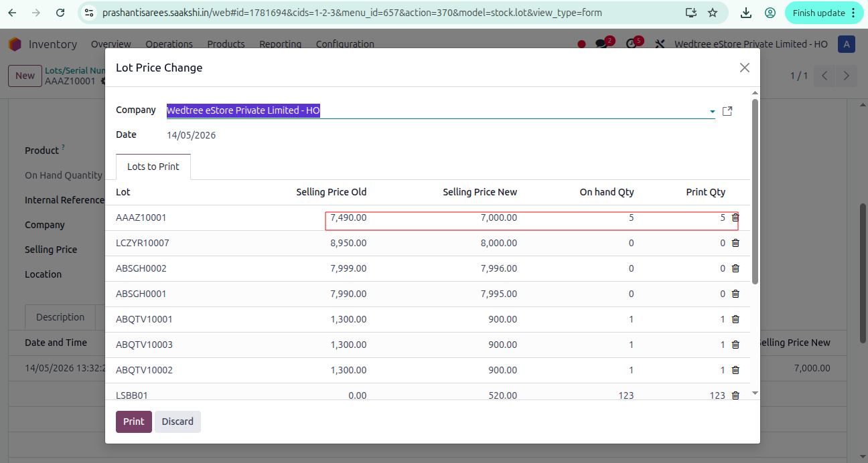Click the Date field 14/05/2026

pyautogui.click(x=191, y=135)
